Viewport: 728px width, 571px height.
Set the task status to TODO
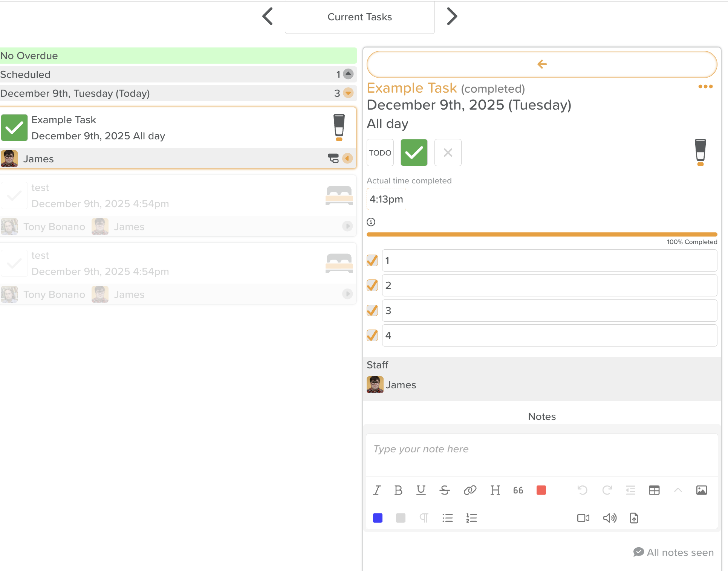coord(380,153)
